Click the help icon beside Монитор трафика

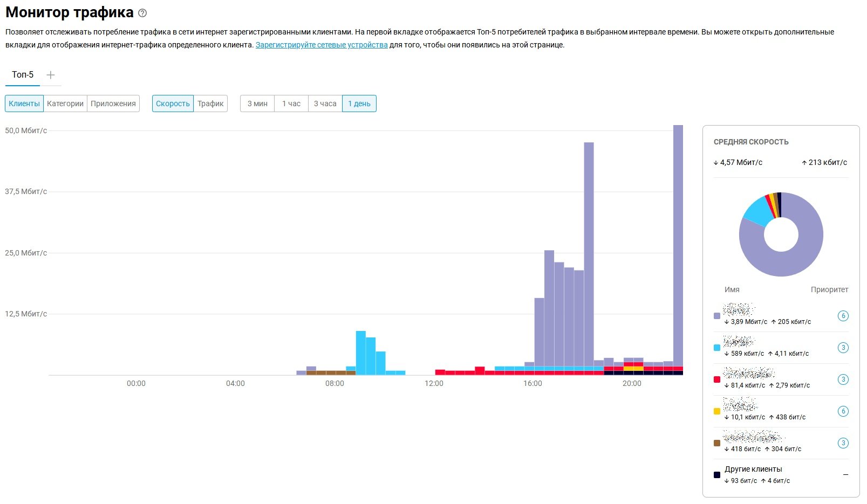pyautogui.click(x=142, y=13)
